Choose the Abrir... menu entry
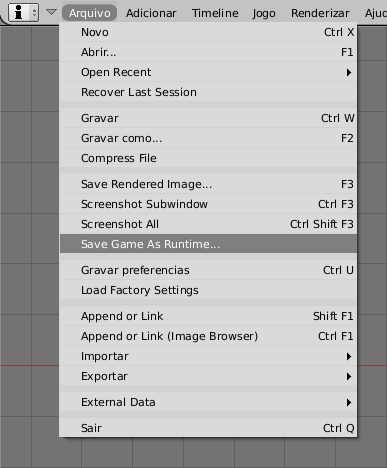 coord(208,52)
